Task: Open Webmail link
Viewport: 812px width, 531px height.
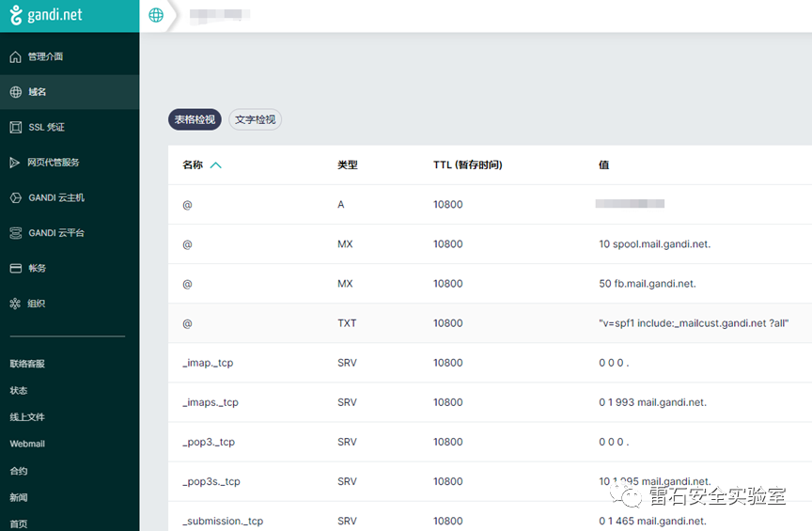Action: click(27, 444)
